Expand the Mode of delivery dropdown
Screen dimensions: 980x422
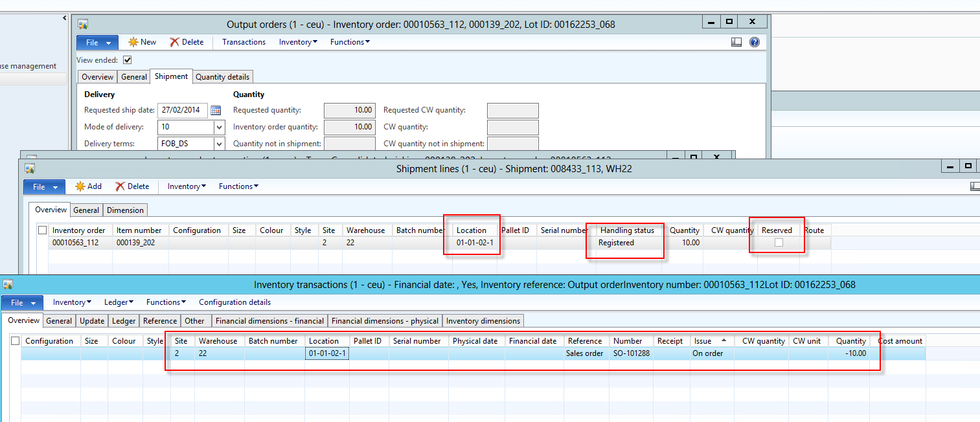coord(219,128)
